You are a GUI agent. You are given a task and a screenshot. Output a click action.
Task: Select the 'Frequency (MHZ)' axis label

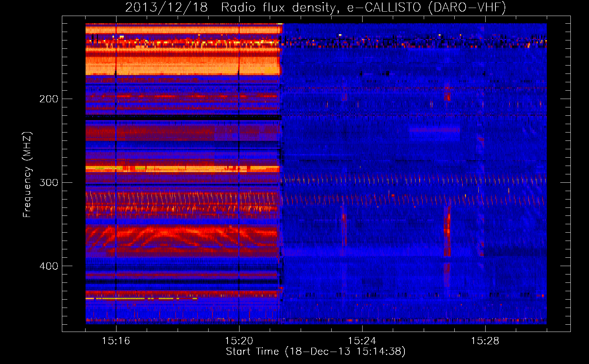click(28, 175)
